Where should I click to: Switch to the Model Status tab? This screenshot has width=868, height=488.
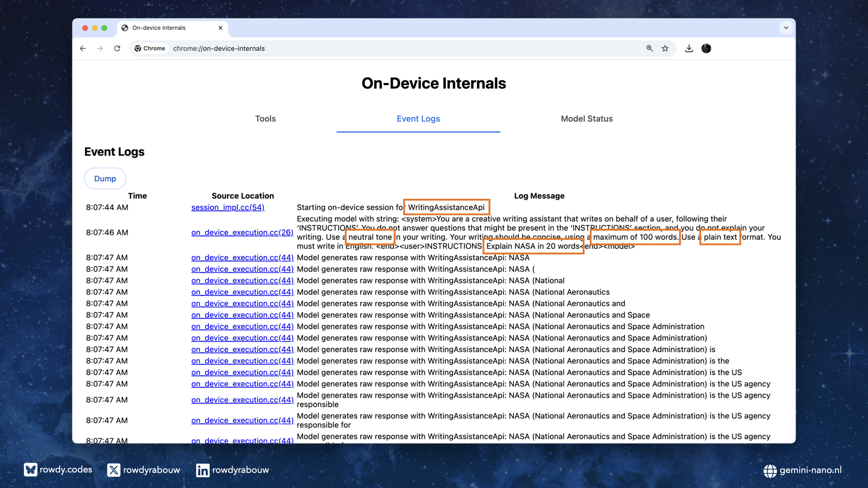pyautogui.click(x=586, y=119)
